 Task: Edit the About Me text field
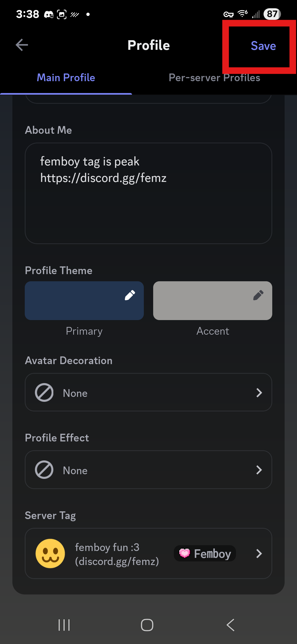click(x=148, y=193)
